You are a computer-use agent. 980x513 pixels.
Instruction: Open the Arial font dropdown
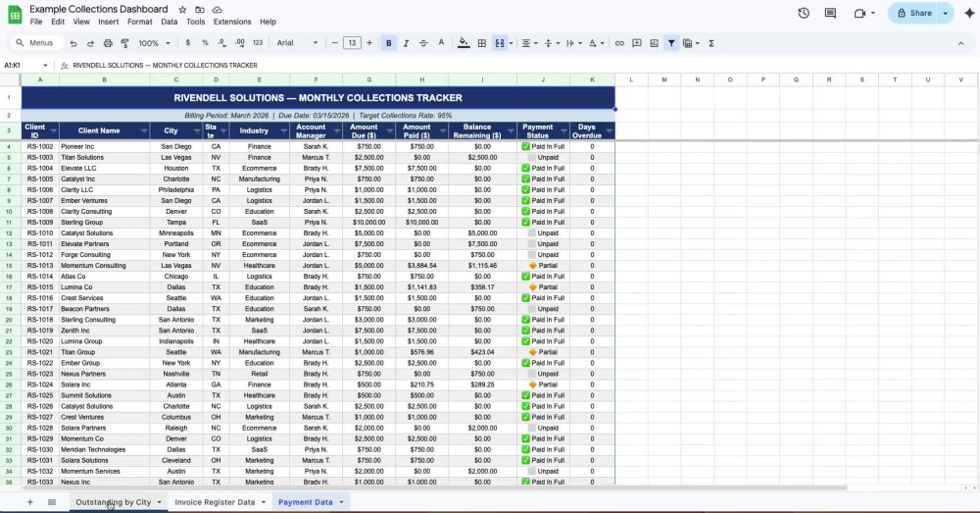pos(298,43)
